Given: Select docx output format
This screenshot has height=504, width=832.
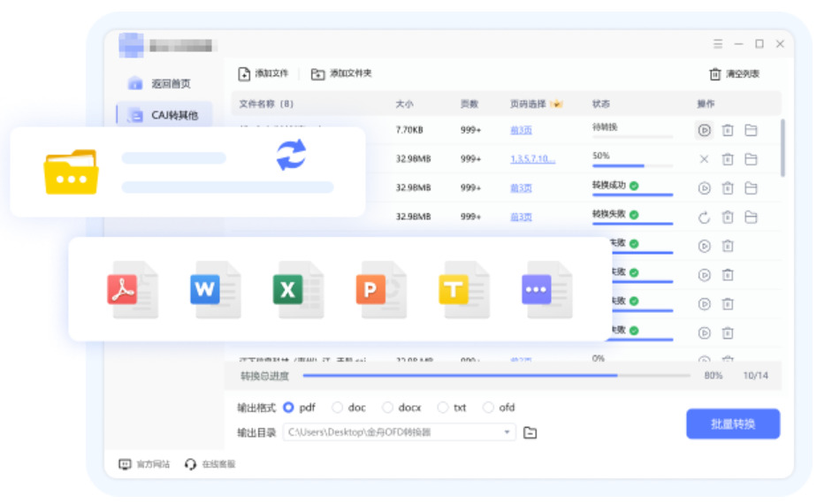Looking at the screenshot, I should pos(387,408).
